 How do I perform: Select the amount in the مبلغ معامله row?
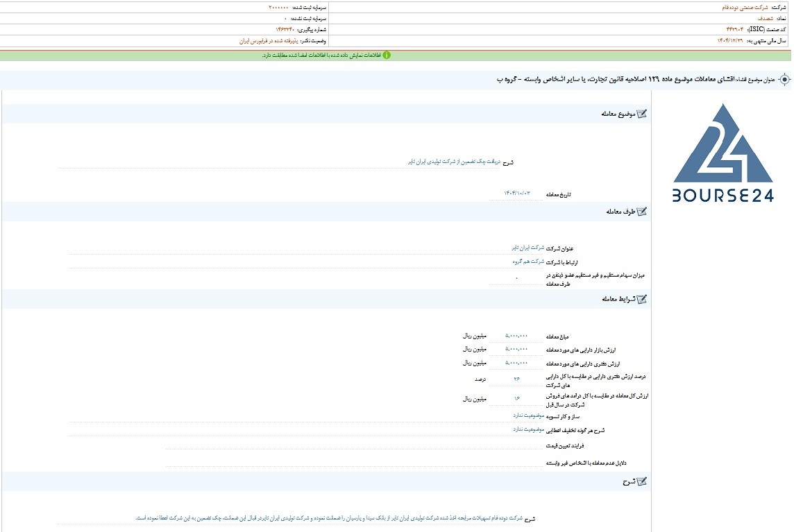pyautogui.click(x=516, y=336)
